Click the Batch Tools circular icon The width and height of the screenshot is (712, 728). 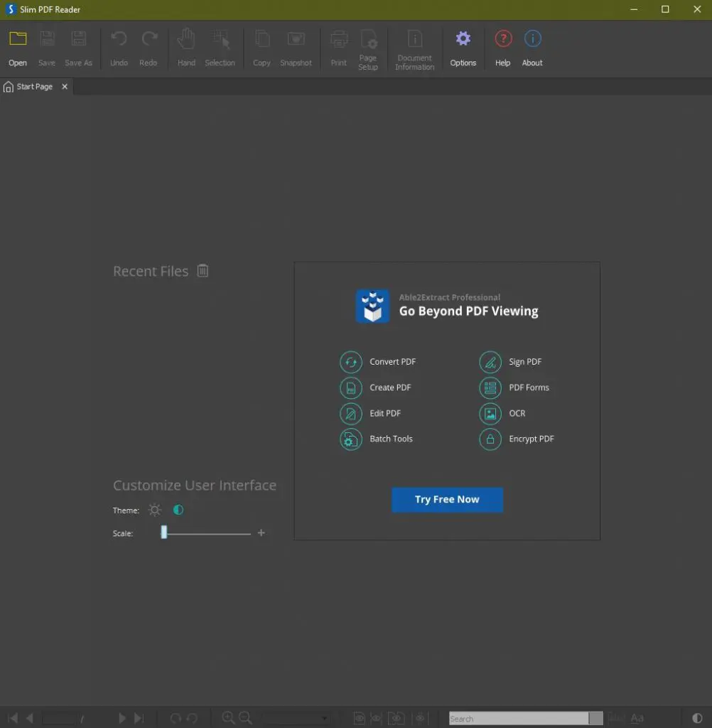[350, 439]
